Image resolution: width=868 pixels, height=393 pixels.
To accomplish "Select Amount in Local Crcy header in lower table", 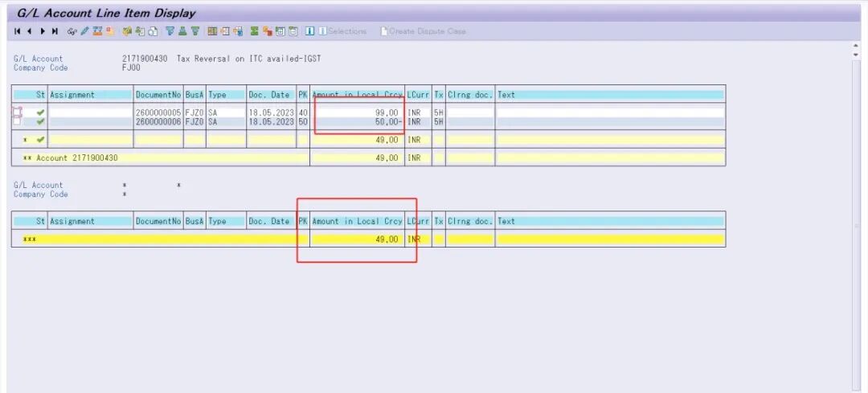I will (x=357, y=221).
